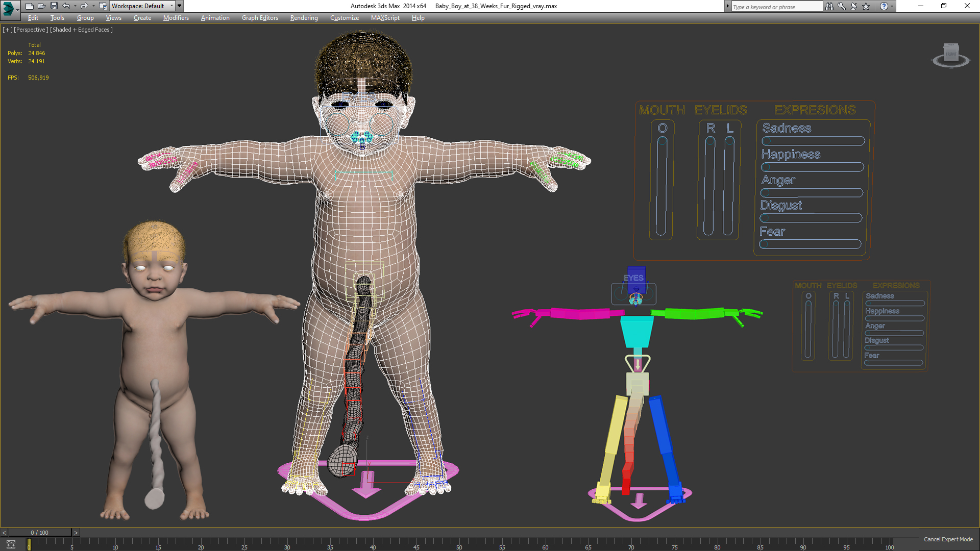Click Cancel Expert Mode button
This screenshot has width=980, height=551.
click(948, 539)
